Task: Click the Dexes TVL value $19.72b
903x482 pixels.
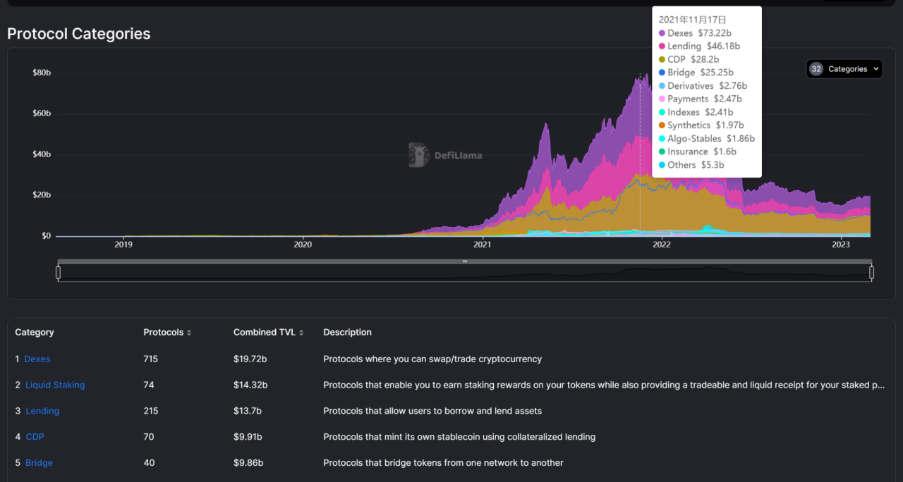Action: 250,359
